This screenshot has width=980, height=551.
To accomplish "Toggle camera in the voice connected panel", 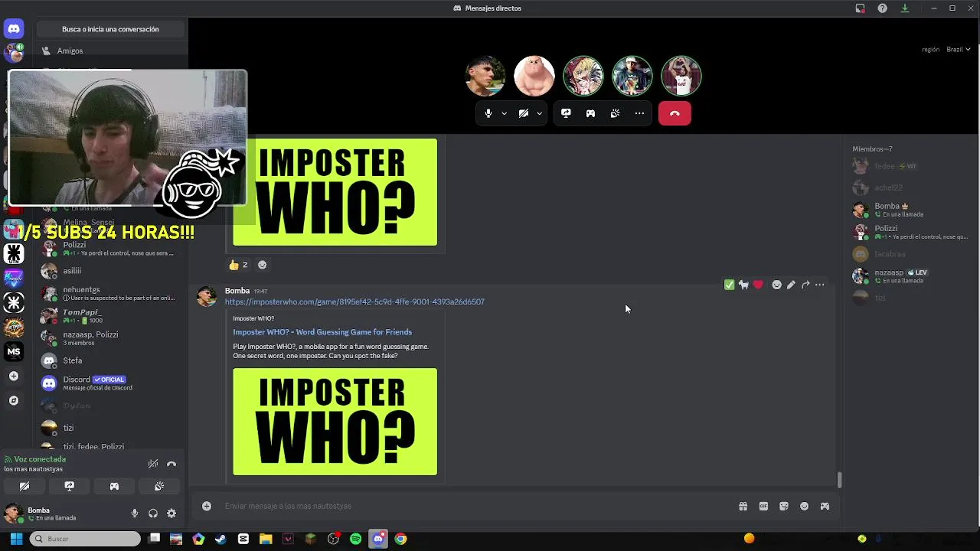I will pos(24,486).
